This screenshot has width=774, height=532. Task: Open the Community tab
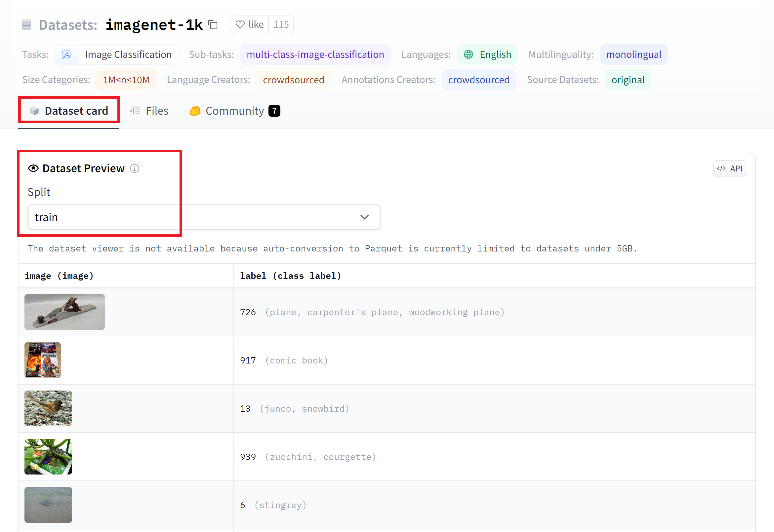click(235, 111)
